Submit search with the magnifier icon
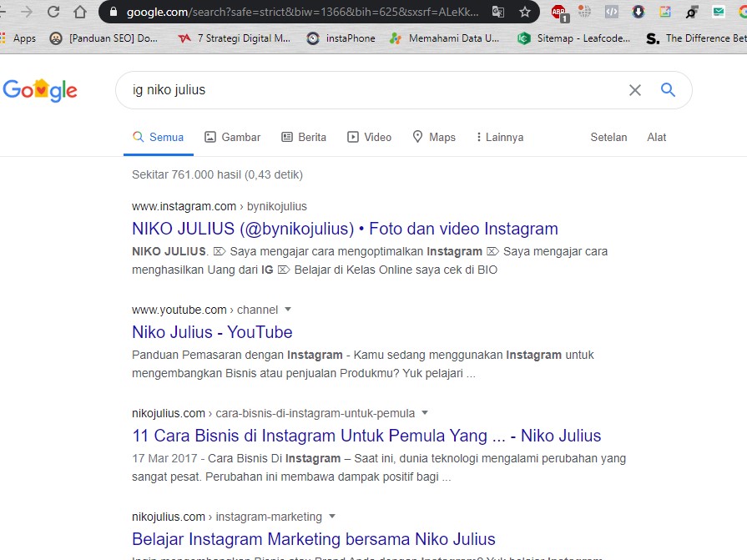747x560 pixels. pos(668,89)
